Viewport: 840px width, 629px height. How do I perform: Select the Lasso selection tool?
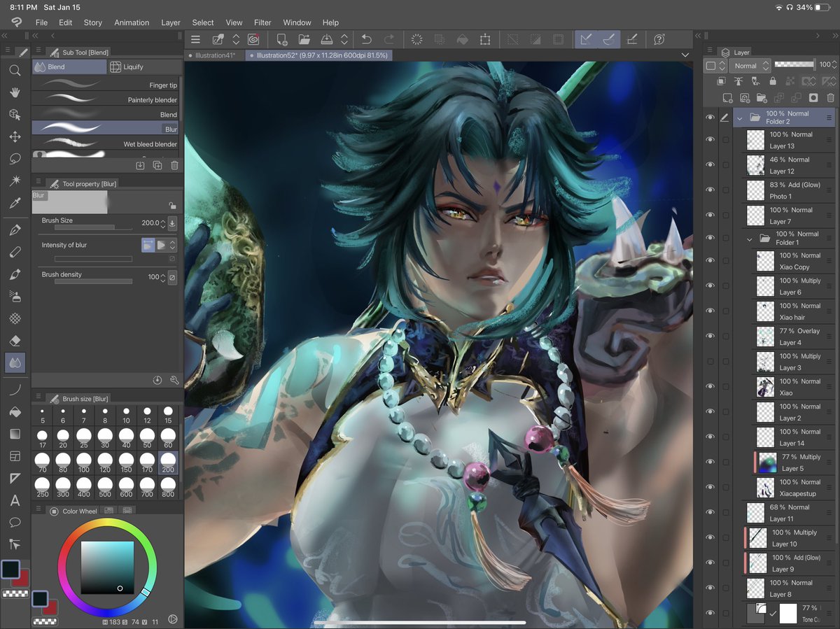pyautogui.click(x=15, y=160)
